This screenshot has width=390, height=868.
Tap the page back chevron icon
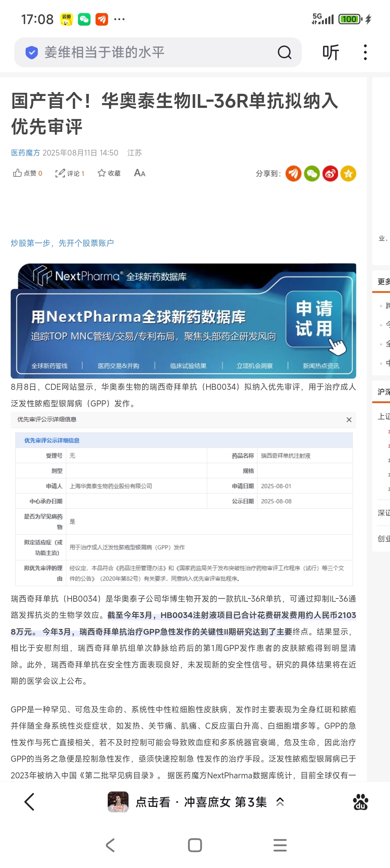(x=30, y=802)
